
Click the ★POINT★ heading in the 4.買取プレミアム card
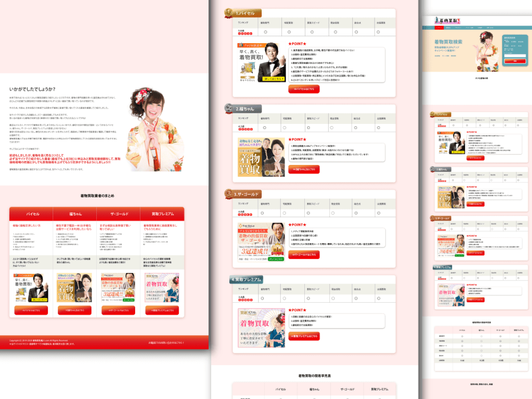[x=297, y=310]
